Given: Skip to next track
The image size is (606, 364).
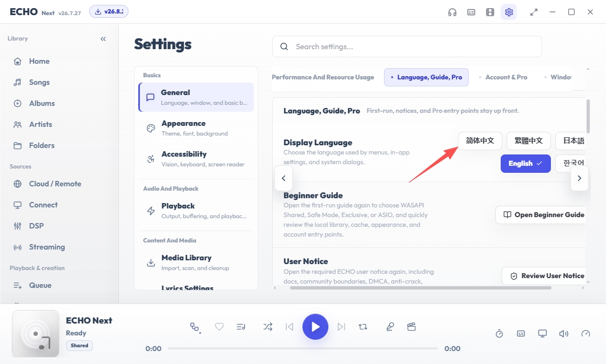Looking at the screenshot, I should 341,327.
